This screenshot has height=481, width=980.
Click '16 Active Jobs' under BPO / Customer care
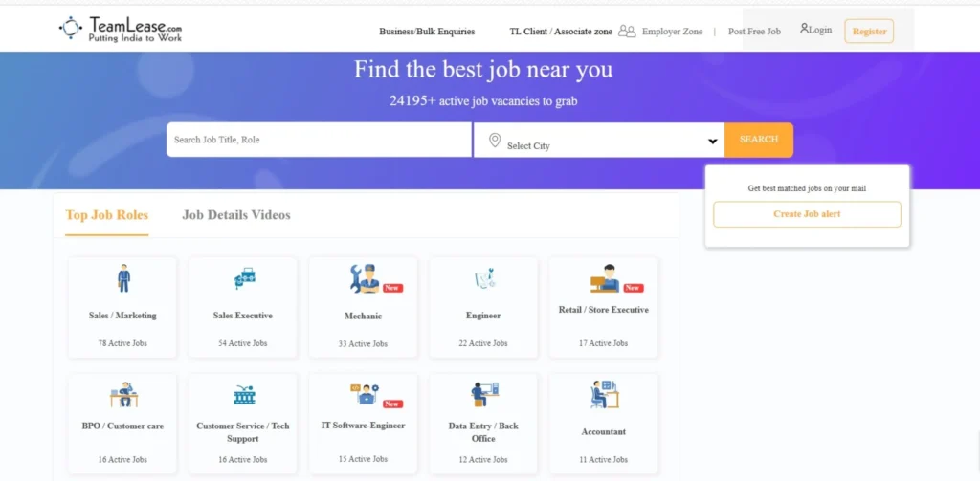(122, 460)
